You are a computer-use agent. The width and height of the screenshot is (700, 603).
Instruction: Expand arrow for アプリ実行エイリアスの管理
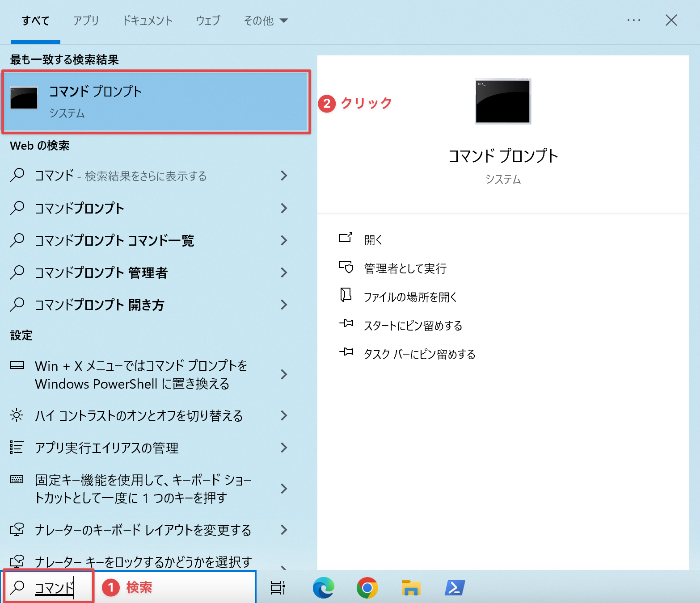283,448
